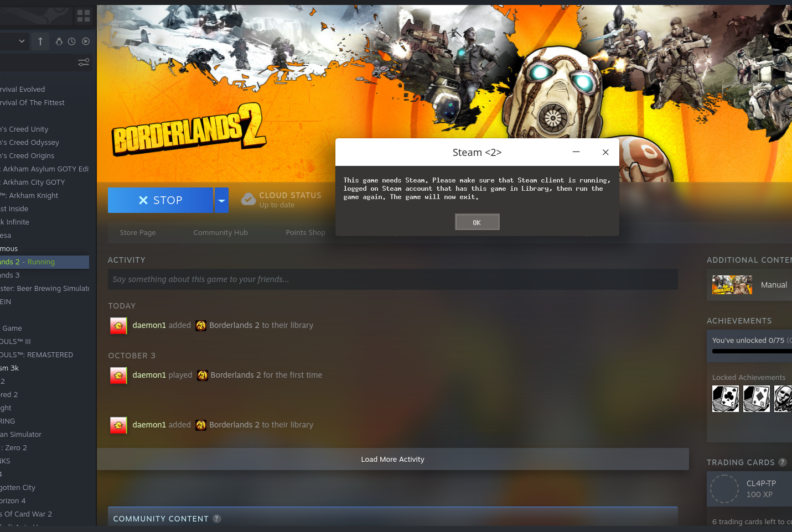Open the dropdown arrow beside STOP

tap(221, 200)
